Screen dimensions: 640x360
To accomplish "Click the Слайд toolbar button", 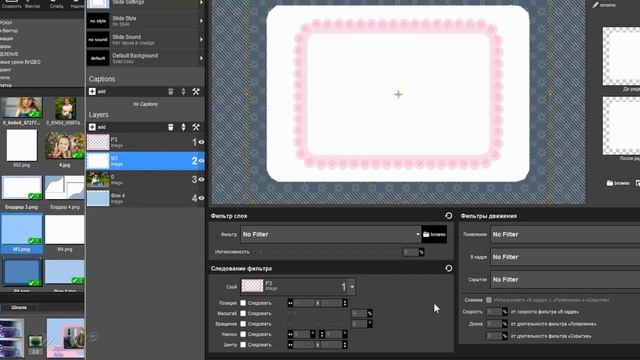I will (56, 4).
